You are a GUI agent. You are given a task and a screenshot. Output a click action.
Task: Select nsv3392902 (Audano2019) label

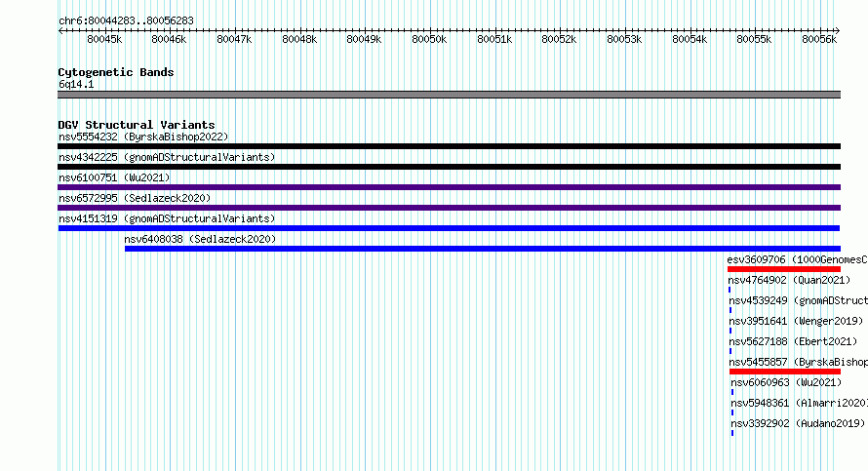click(x=798, y=423)
